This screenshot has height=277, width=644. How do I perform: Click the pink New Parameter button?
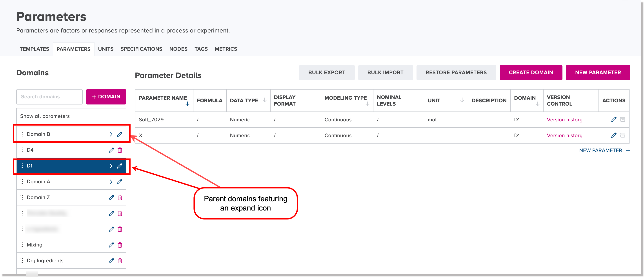(598, 73)
